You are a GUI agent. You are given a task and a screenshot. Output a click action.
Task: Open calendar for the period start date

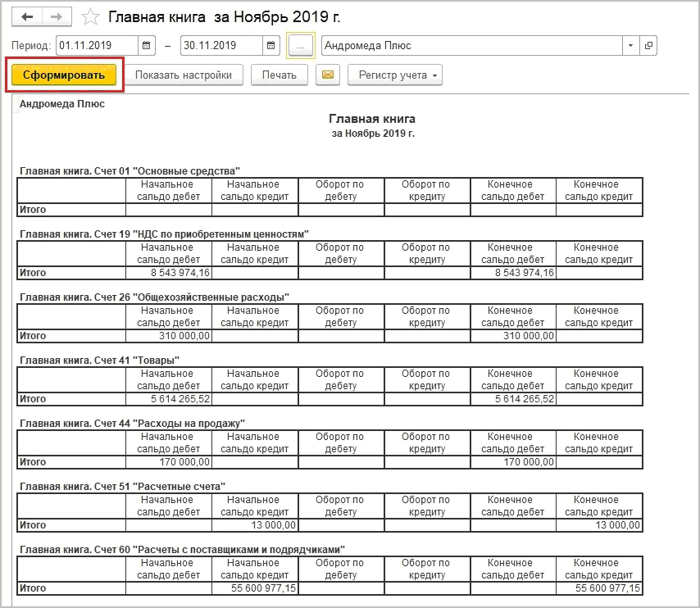tap(147, 46)
